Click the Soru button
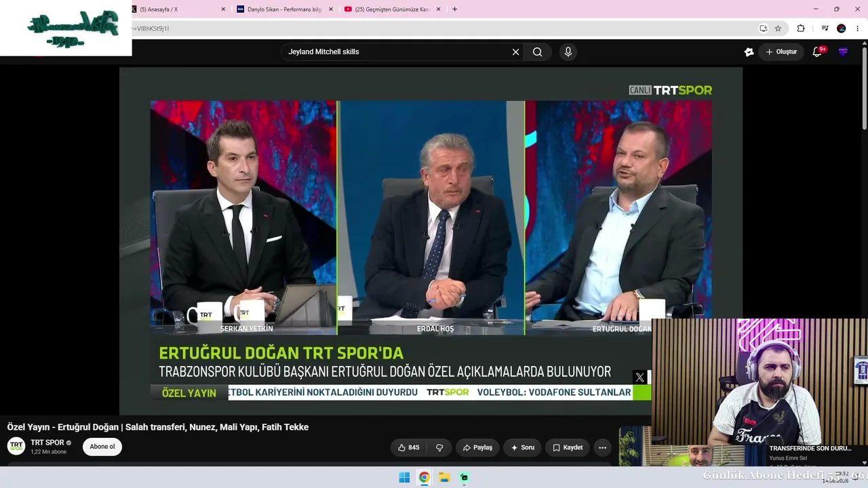The height and width of the screenshot is (488, 868). click(523, 447)
